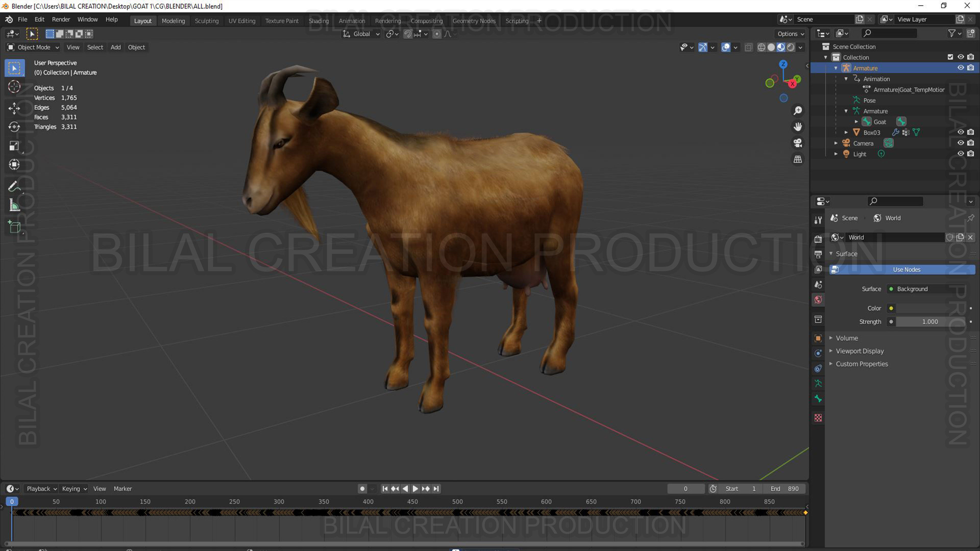The width and height of the screenshot is (980, 551).
Task: Hide the Camera in viewport
Action: coord(960,143)
